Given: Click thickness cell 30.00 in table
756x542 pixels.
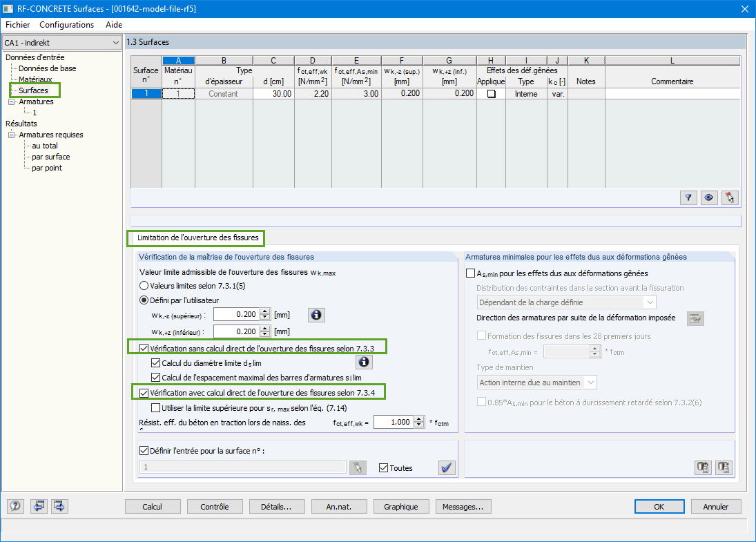Looking at the screenshot, I should coord(273,94).
